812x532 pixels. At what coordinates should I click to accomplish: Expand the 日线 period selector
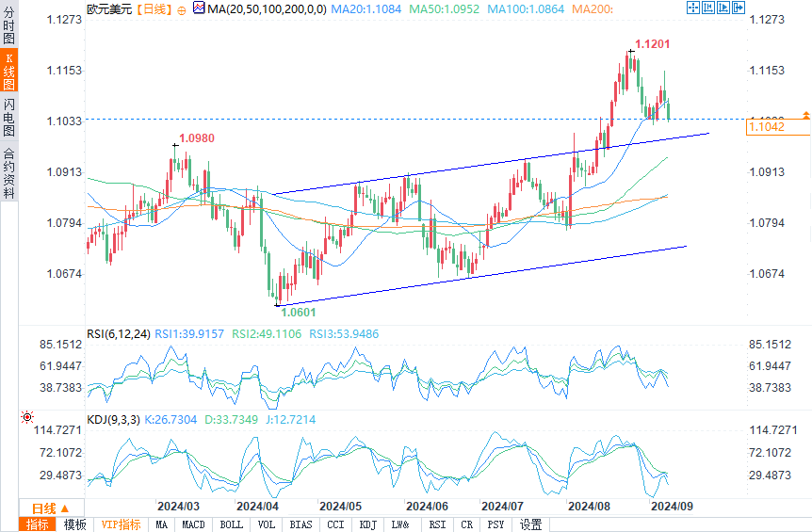51,508
